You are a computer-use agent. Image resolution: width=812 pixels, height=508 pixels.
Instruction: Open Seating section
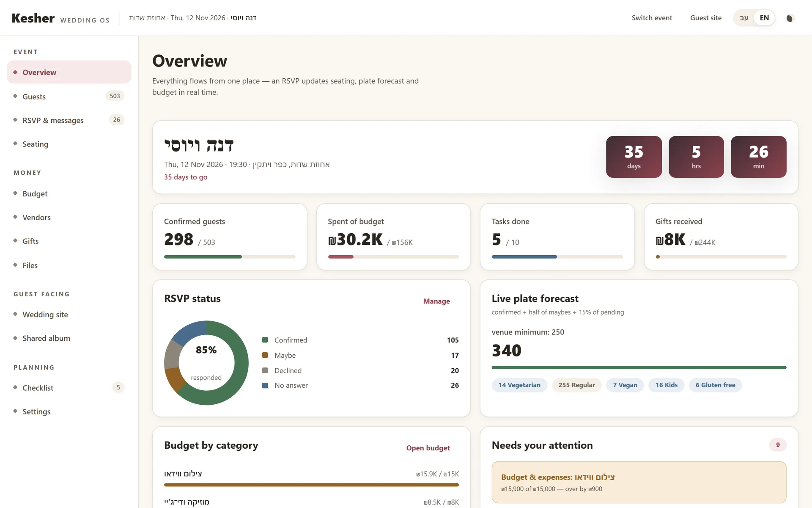point(69,144)
